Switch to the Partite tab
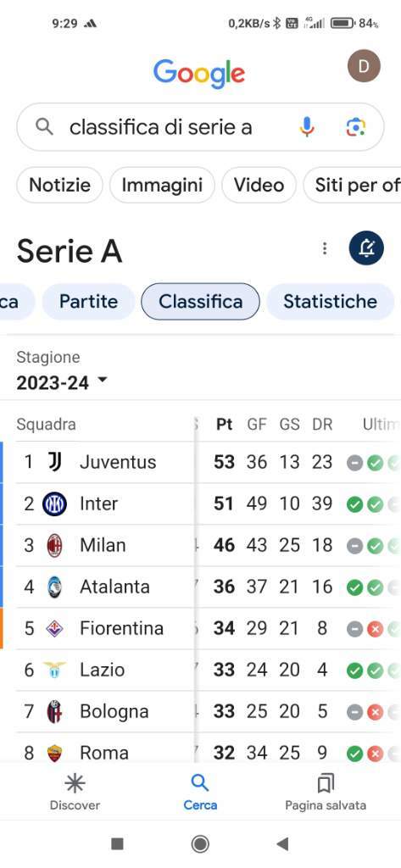Viewport: 401px width, 868px height. pos(89,302)
